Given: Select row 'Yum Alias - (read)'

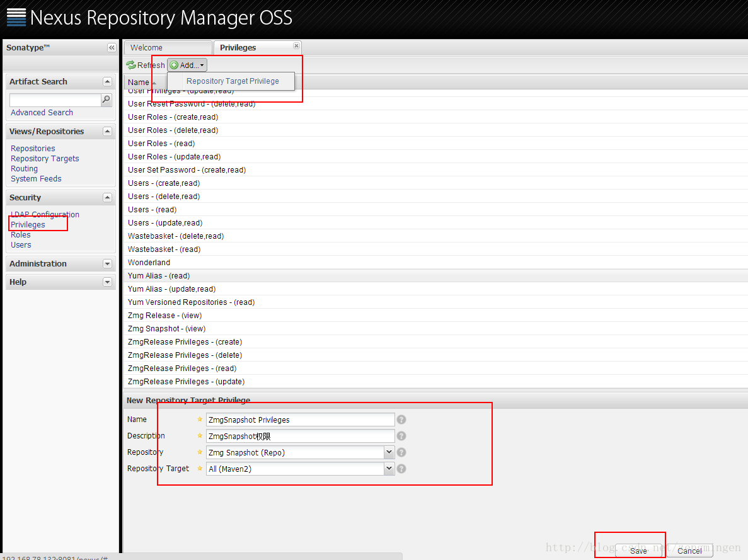Looking at the screenshot, I should [x=435, y=276].
